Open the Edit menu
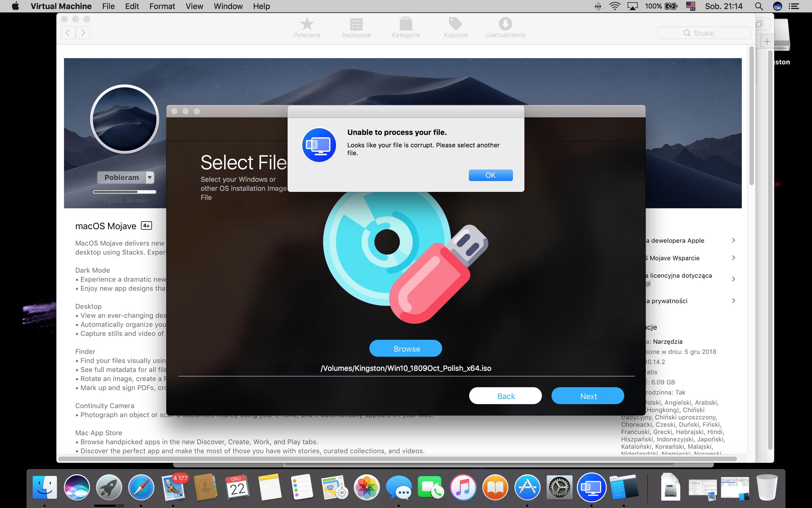 click(132, 6)
